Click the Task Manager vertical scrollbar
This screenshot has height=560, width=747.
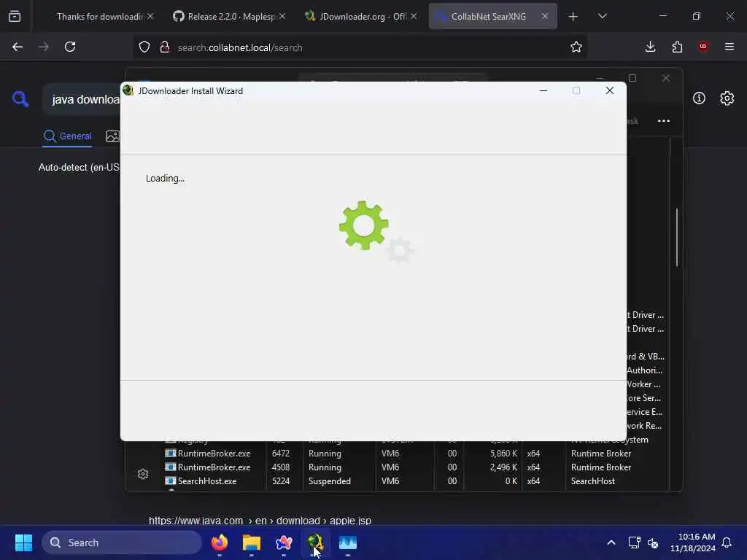coord(676,237)
